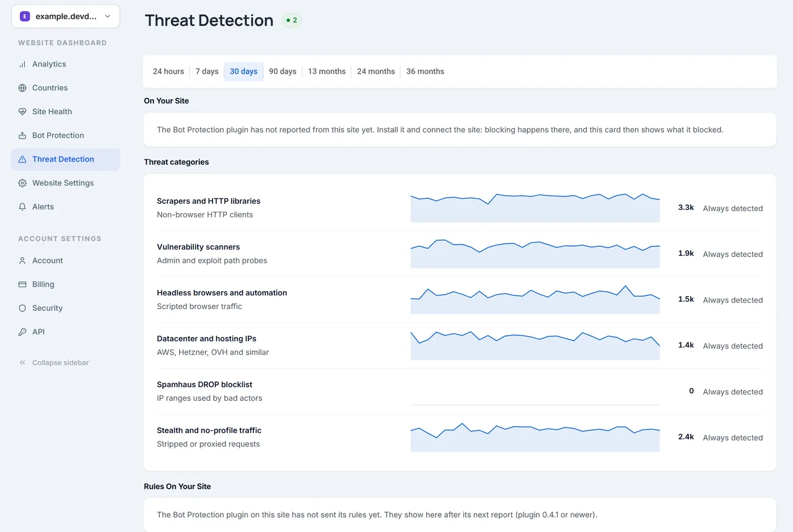Click the Headless browsers and automation sparkline
This screenshot has width=793, height=532.
tap(535, 299)
